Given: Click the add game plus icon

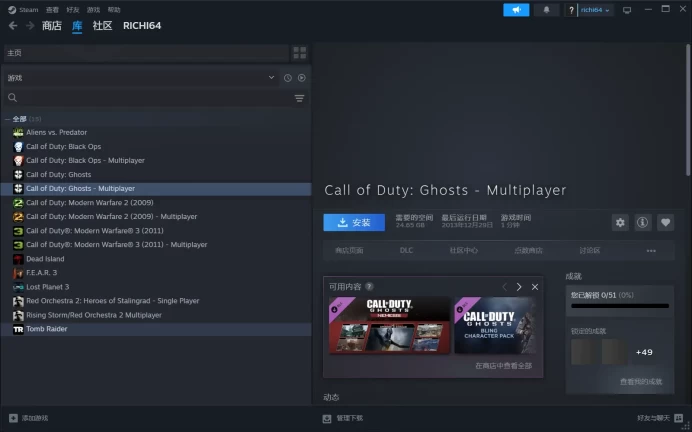Looking at the screenshot, I should tap(13, 418).
